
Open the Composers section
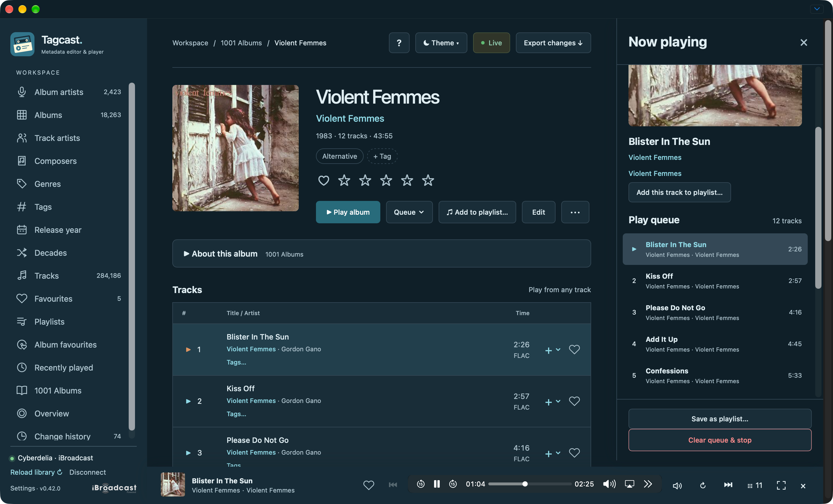click(69, 161)
